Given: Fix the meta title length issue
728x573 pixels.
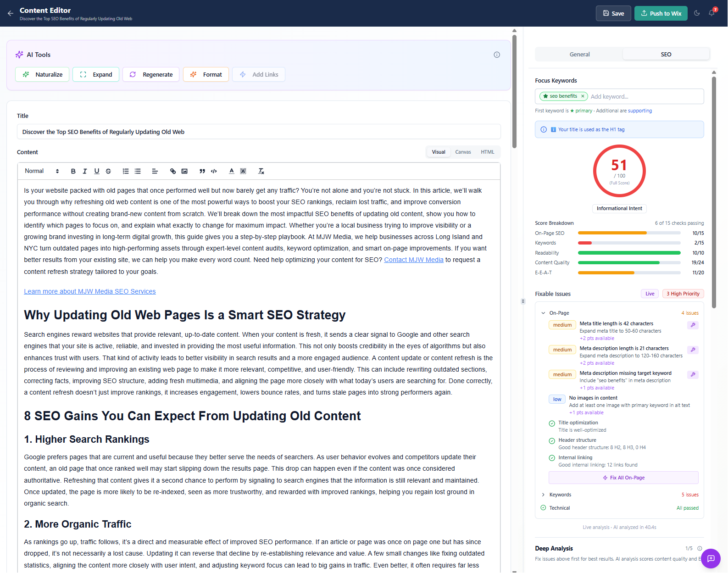Looking at the screenshot, I should [693, 325].
